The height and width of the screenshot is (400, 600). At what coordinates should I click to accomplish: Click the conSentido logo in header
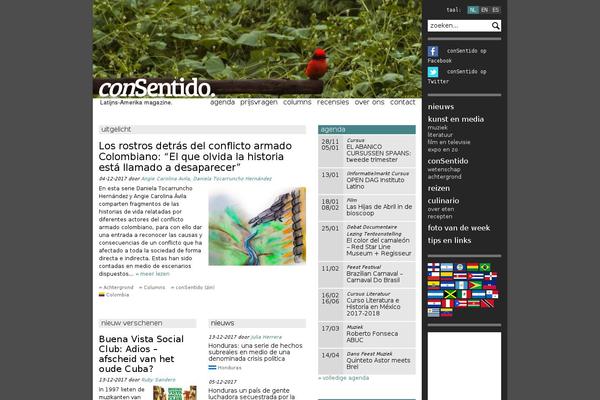[x=156, y=88]
